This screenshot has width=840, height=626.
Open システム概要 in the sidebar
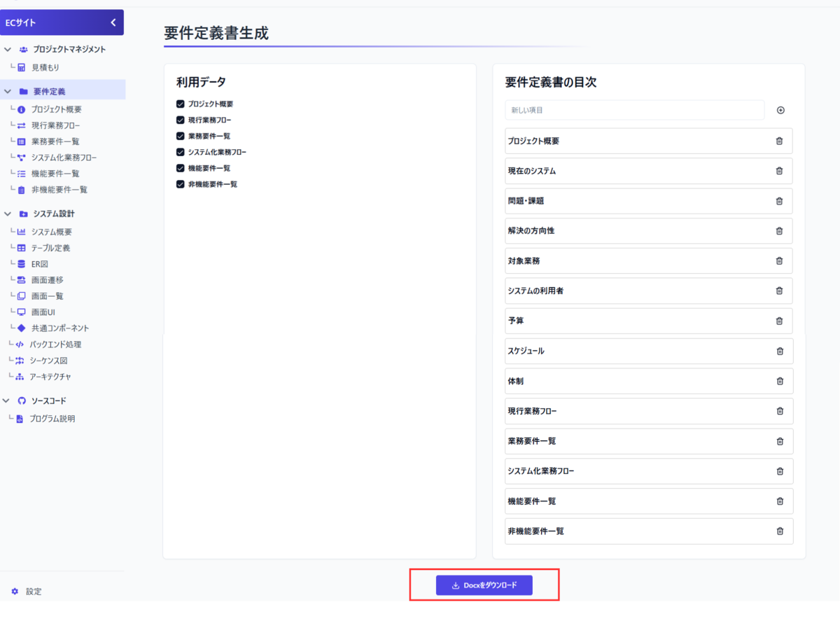point(52,232)
